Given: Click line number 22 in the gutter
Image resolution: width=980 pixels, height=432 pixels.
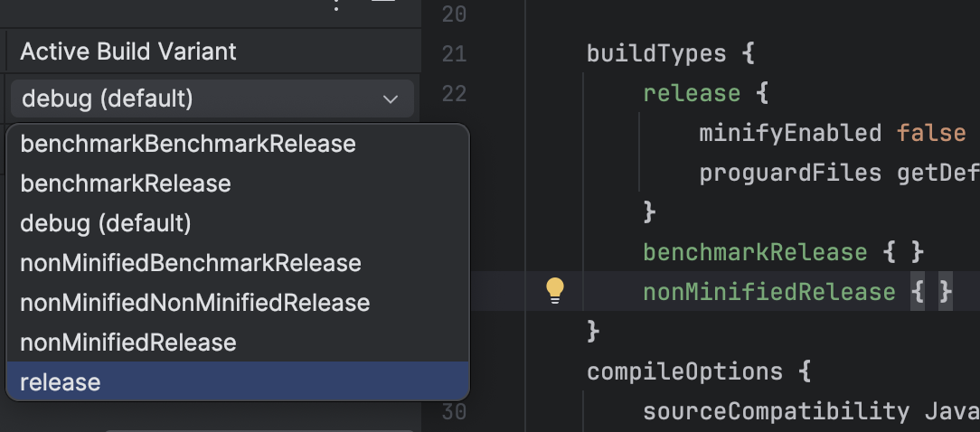Looking at the screenshot, I should pyautogui.click(x=455, y=94).
